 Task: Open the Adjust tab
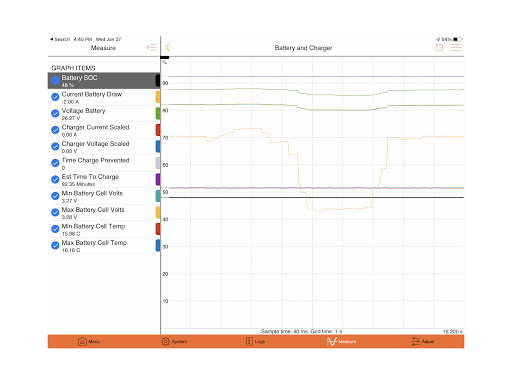click(x=422, y=342)
